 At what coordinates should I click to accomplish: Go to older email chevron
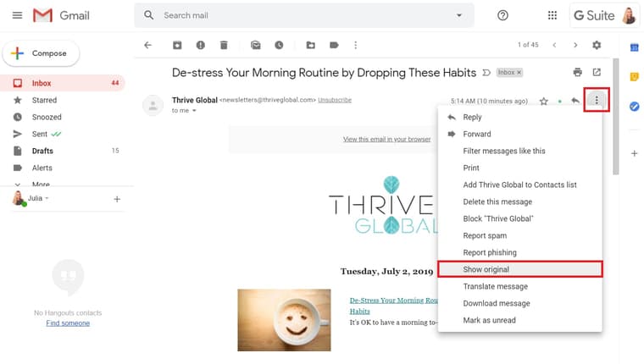(575, 45)
